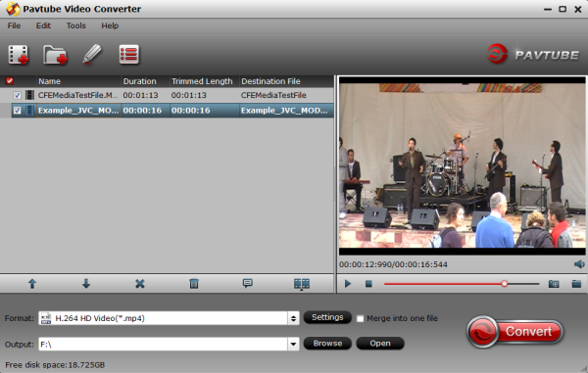
Task: Open the task list icon in toolbar
Action: 129,54
